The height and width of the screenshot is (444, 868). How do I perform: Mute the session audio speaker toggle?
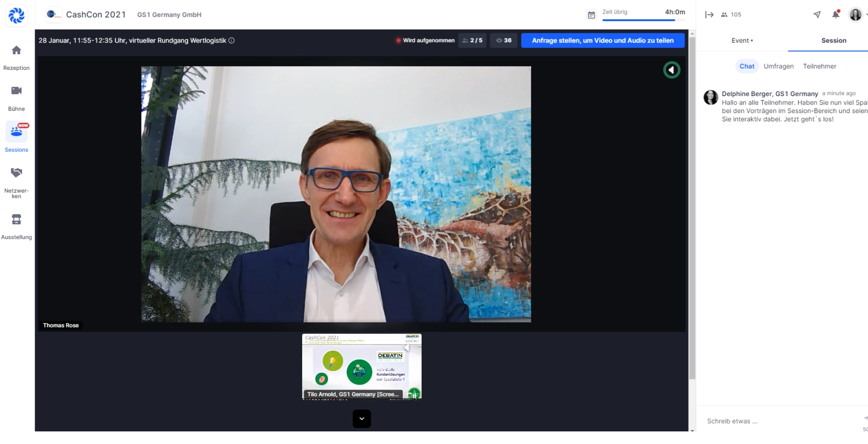[672, 69]
